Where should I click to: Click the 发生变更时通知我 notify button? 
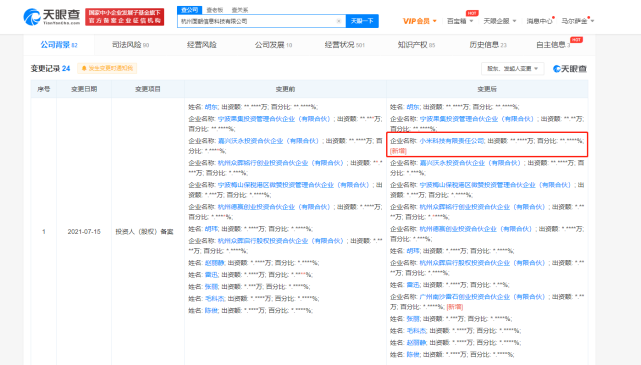tap(107, 68)
